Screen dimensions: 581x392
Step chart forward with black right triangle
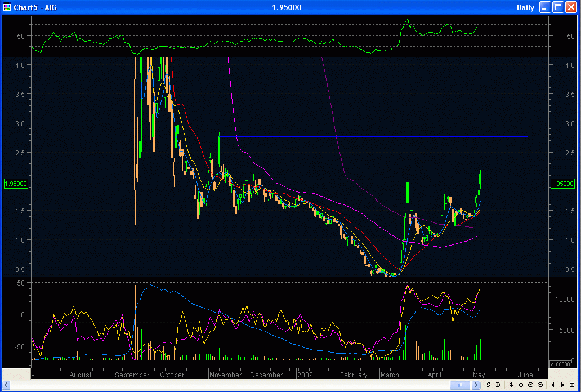point(563,385)
